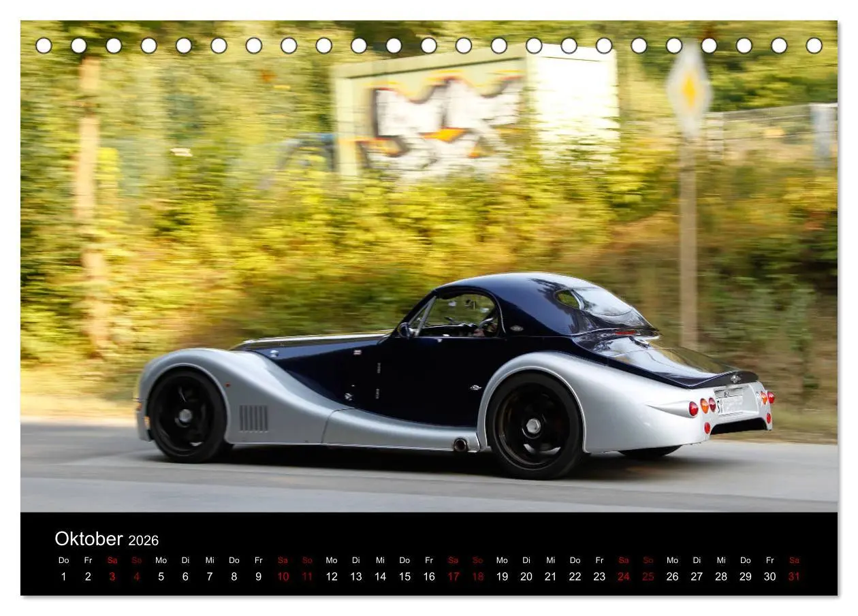This screenshot has width=858, height=616.
Task: Click date 16 in the calendar
Action: tap(429, 577)
